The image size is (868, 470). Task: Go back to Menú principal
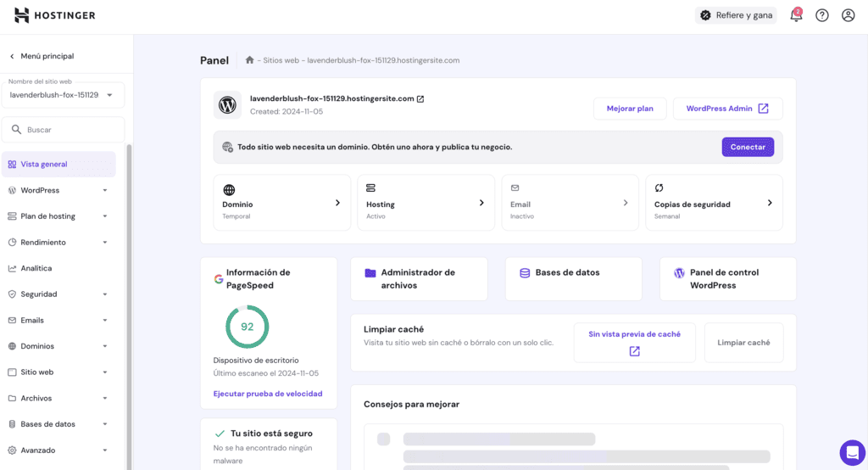pos(42,56)
